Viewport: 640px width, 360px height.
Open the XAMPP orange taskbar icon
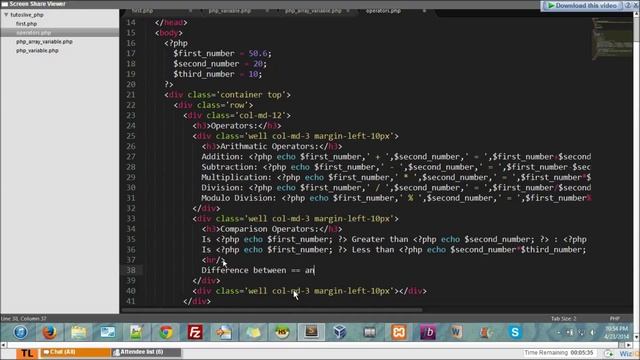click(x=398, y=332)
